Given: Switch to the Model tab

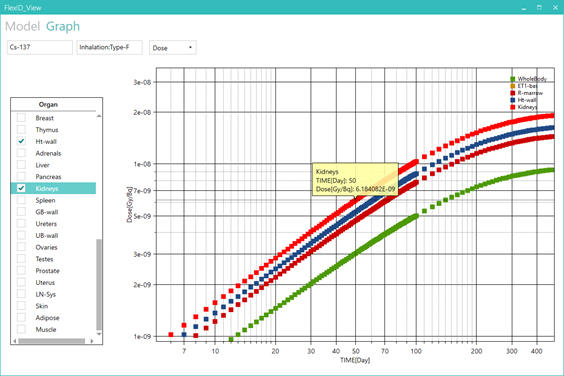Looking at the screenshot, I should click(x=22, y=26).
